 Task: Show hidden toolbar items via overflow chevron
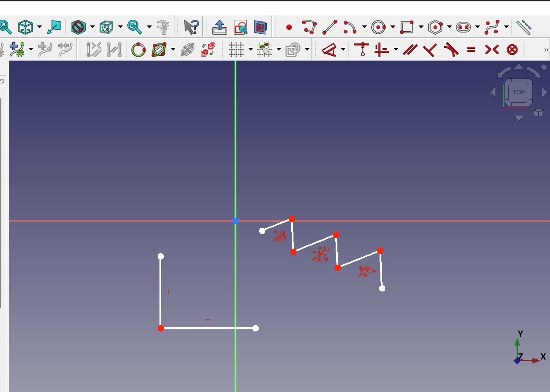coord(546,50)
